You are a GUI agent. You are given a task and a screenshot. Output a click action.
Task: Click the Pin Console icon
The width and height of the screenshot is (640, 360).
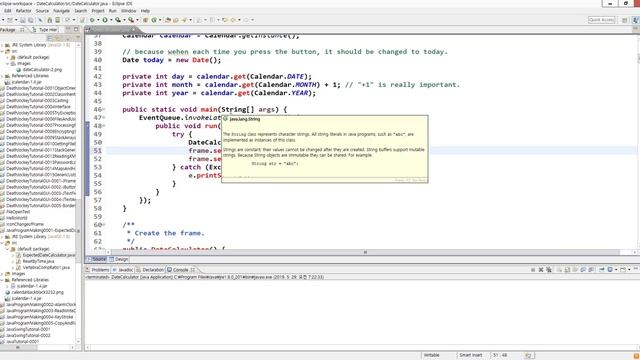pos(602,270)
